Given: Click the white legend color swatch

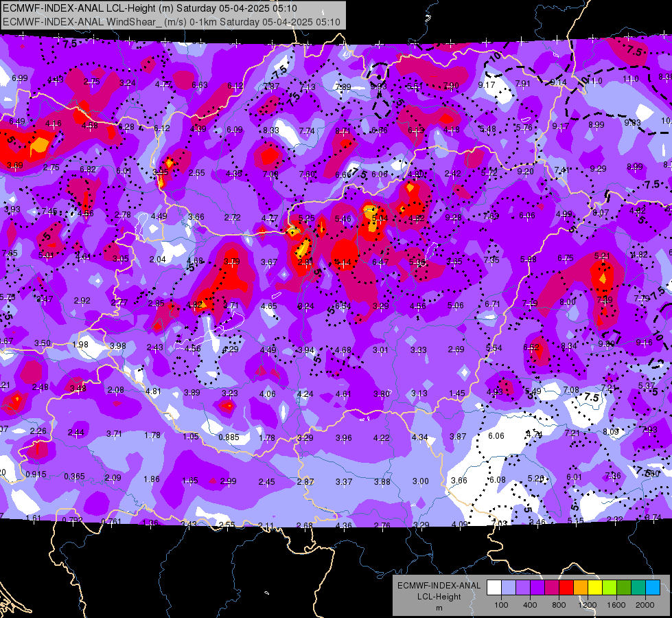Looking at the screenshot, I should tap(494, 588).
